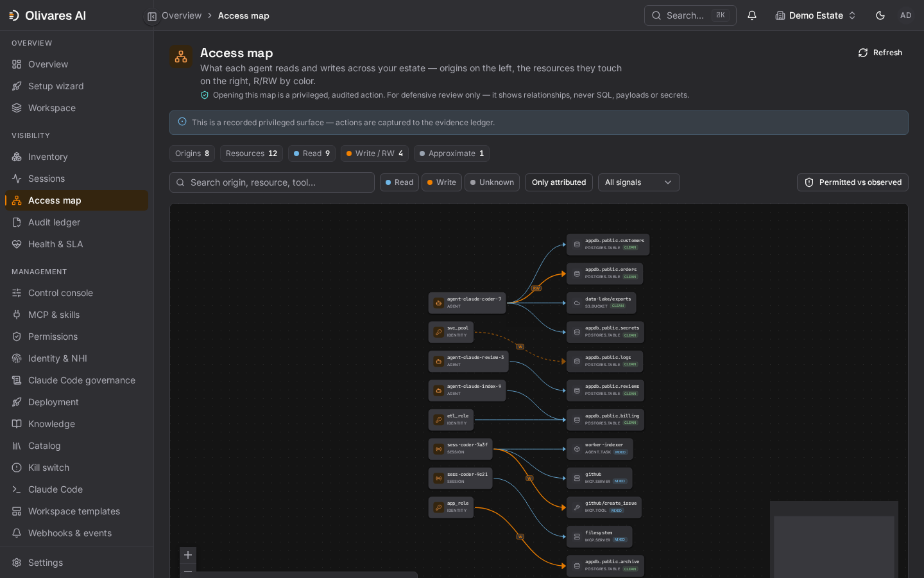Click the Olivares AI logo icon
The image size is (924, 578).
13,15
